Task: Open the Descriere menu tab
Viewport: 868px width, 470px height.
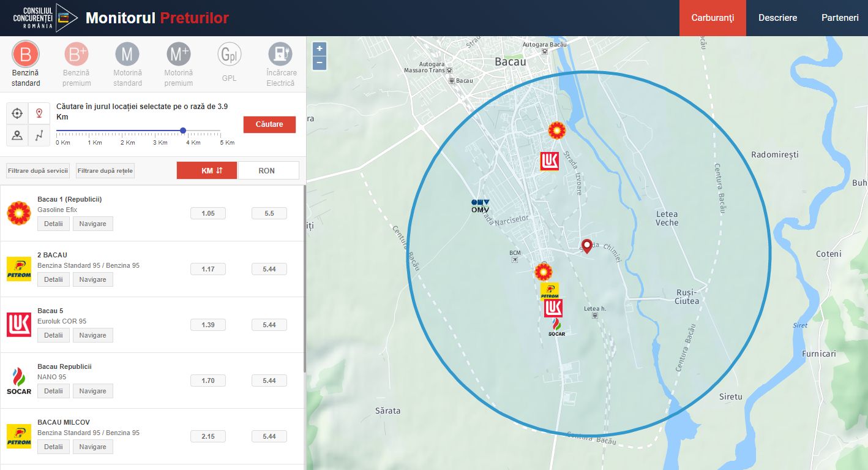Action: click(x=777, y=18)
